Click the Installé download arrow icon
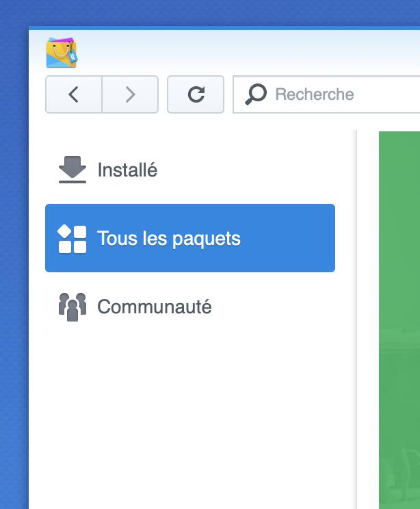The width and height of the screenshot is (420, 509). pyautogui.click(x=73, y=170)
